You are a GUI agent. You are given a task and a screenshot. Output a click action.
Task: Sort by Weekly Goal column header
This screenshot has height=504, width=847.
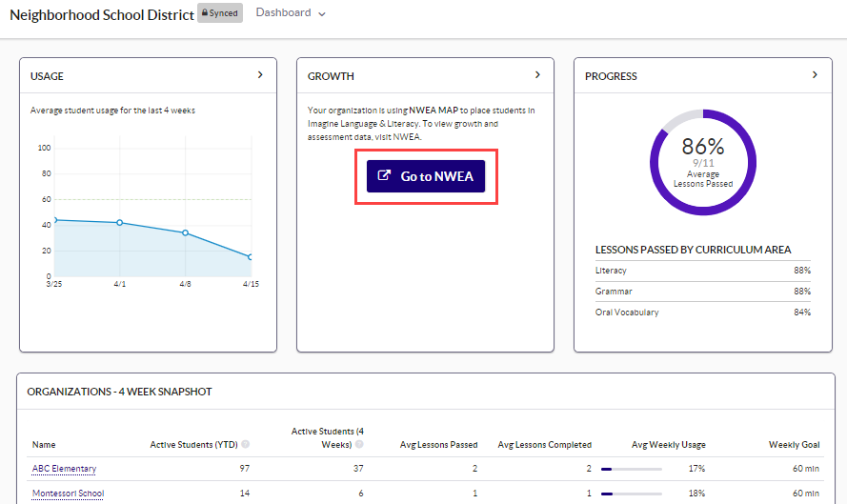click(x=794, y=445)
